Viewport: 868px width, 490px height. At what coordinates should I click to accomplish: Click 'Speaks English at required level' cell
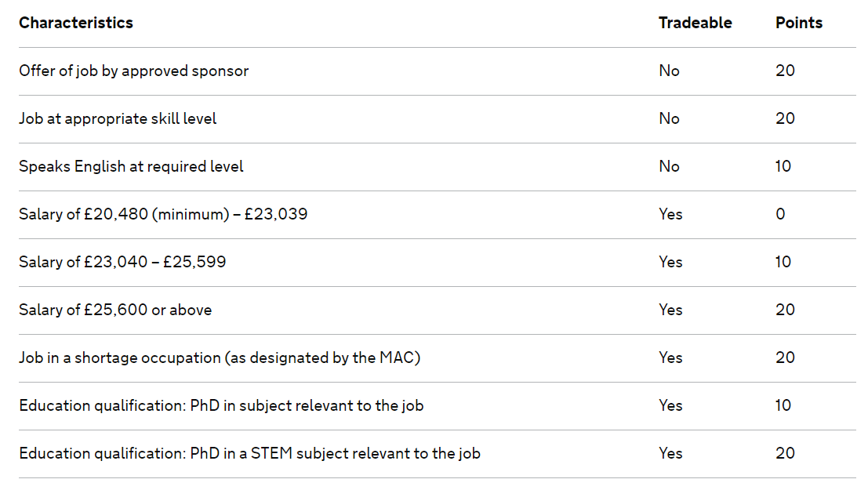(131, 166)
